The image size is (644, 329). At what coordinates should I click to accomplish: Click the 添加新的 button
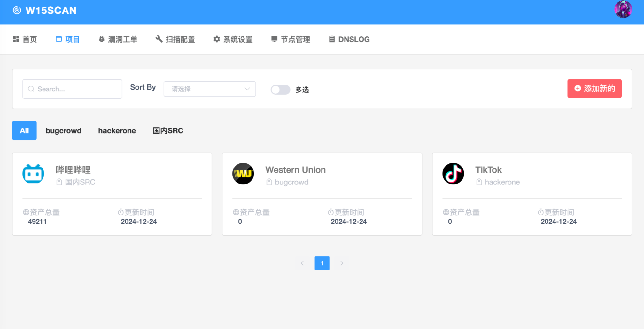click(594, 88)
